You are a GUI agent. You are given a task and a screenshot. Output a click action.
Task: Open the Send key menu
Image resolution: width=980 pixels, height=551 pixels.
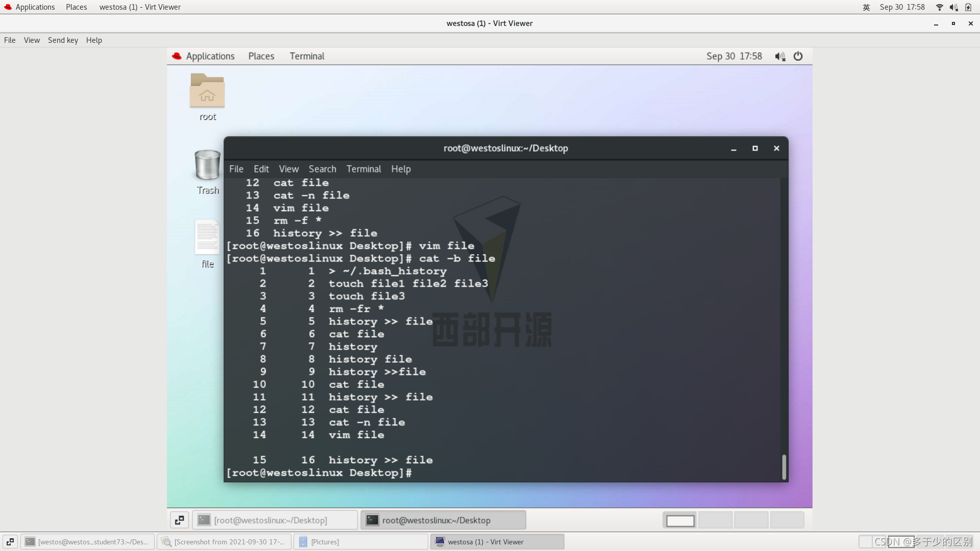[x=63, y=40]
